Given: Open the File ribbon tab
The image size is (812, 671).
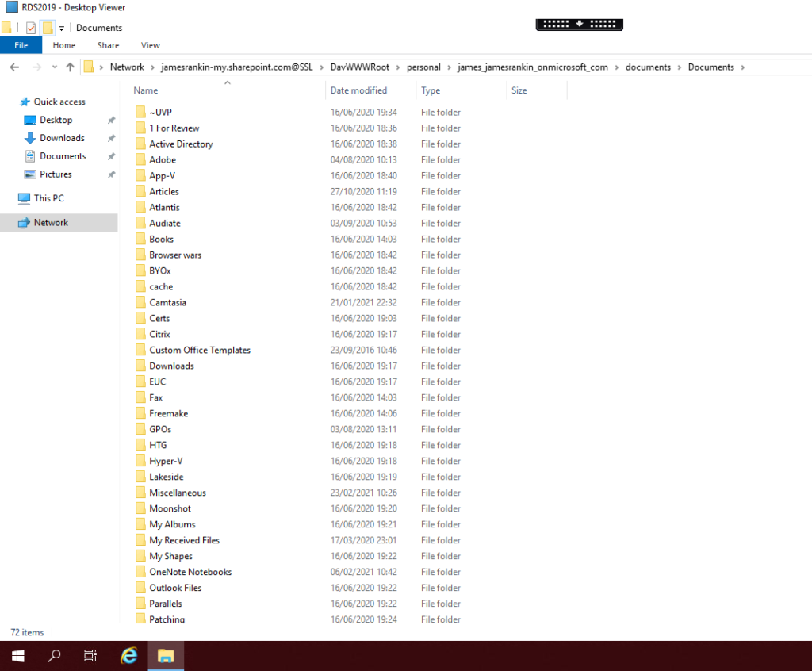Looking at the screenshot, I should click(21, 45).
